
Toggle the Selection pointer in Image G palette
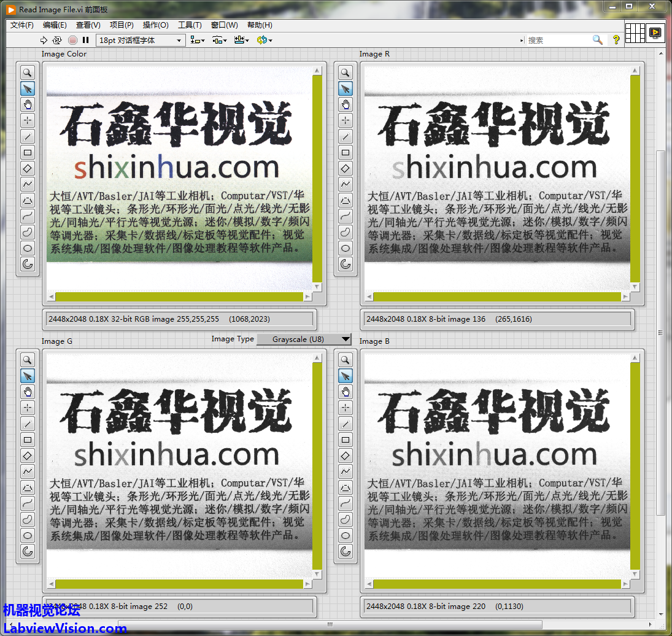(x=28, y=376)
